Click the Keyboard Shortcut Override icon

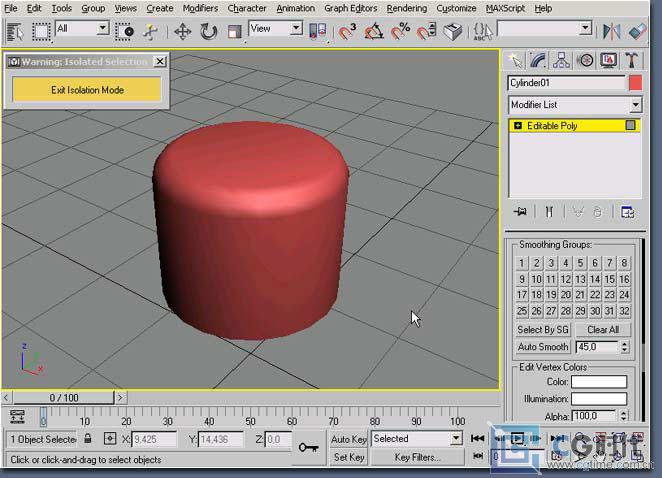click(x=453, y=32)
